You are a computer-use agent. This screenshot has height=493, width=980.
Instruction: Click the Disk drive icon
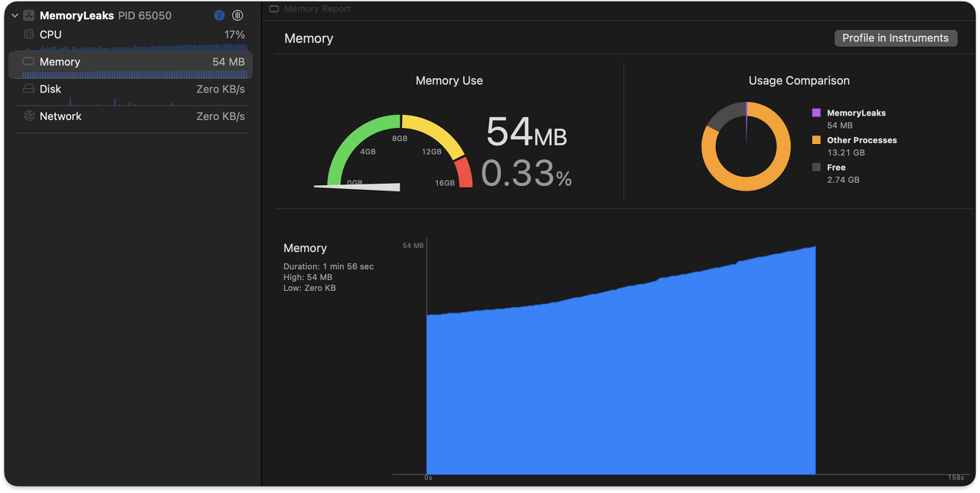(29, 89)
